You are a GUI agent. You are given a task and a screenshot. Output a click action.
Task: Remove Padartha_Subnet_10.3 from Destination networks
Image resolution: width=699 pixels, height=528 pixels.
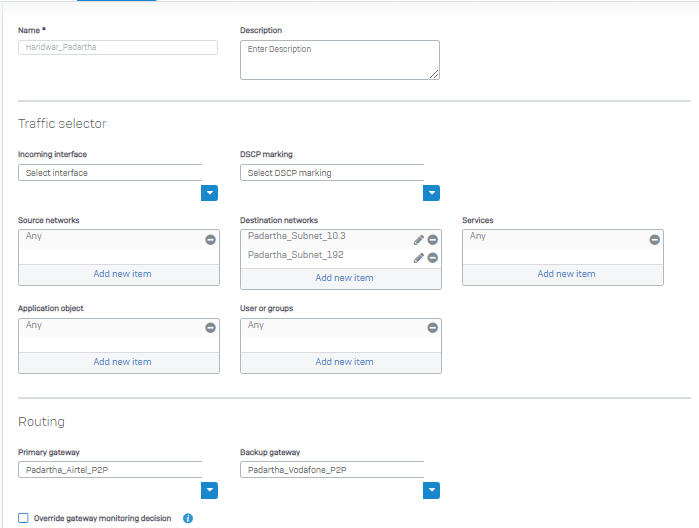coord(432,240)
